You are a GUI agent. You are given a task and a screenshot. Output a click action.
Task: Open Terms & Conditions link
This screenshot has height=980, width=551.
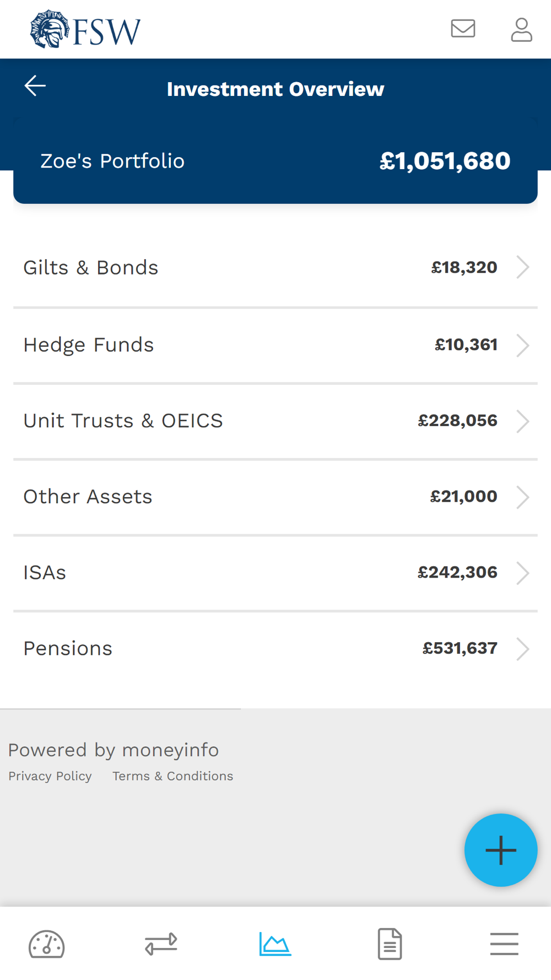173,776
